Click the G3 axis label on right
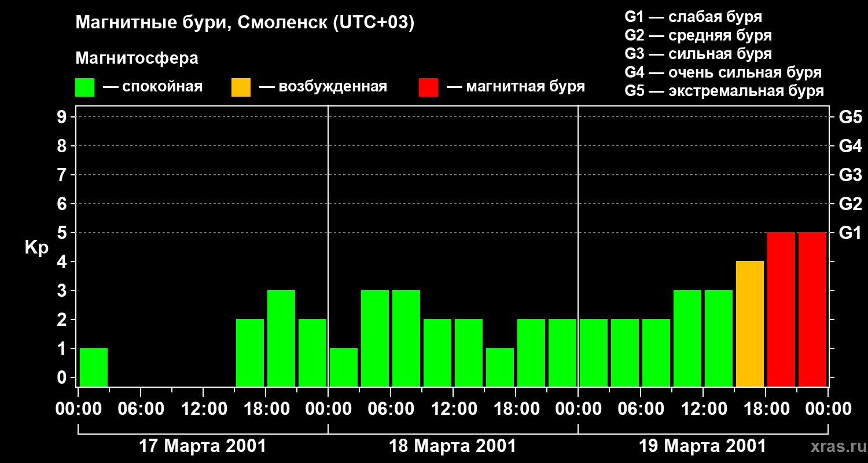The height and width of the screenshot is (463, 868). point(850,175)
